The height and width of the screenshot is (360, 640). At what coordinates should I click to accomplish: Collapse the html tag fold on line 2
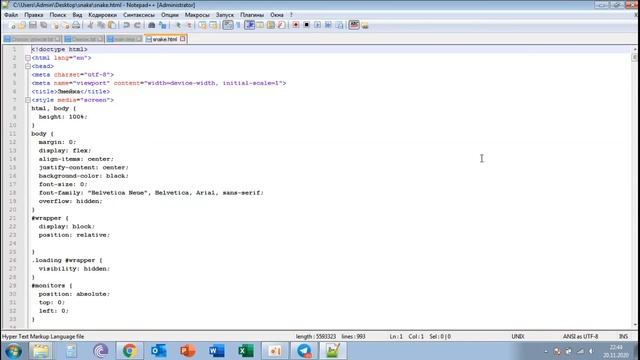click(x=28, y=58)
